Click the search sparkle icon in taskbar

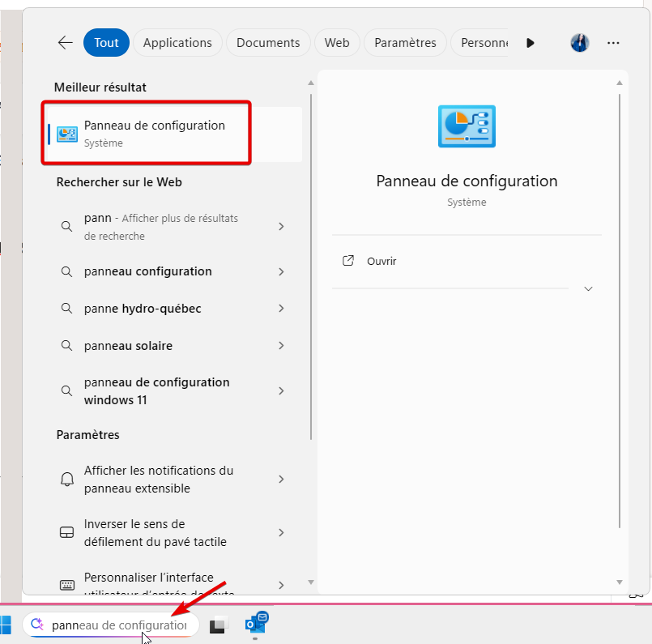[37, 624]
